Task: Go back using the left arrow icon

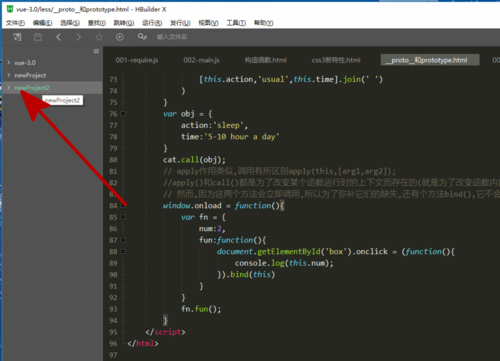Action: (x=58, y=37)
